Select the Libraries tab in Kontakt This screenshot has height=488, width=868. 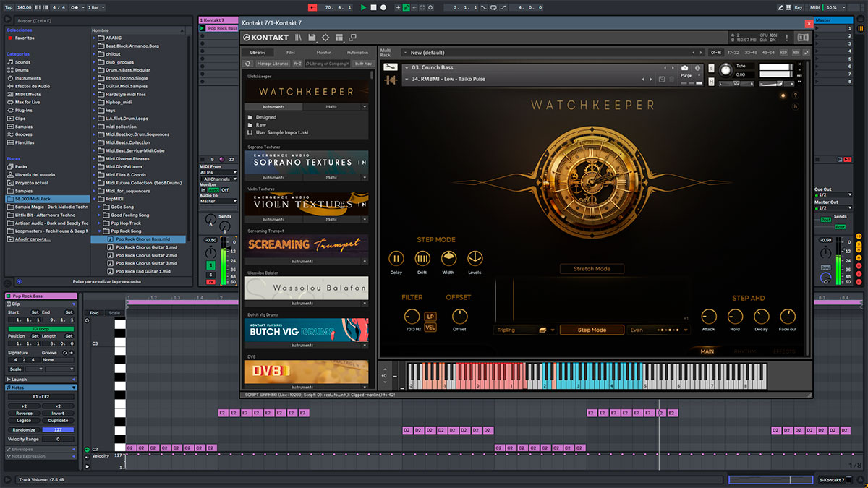coord(258,53)
